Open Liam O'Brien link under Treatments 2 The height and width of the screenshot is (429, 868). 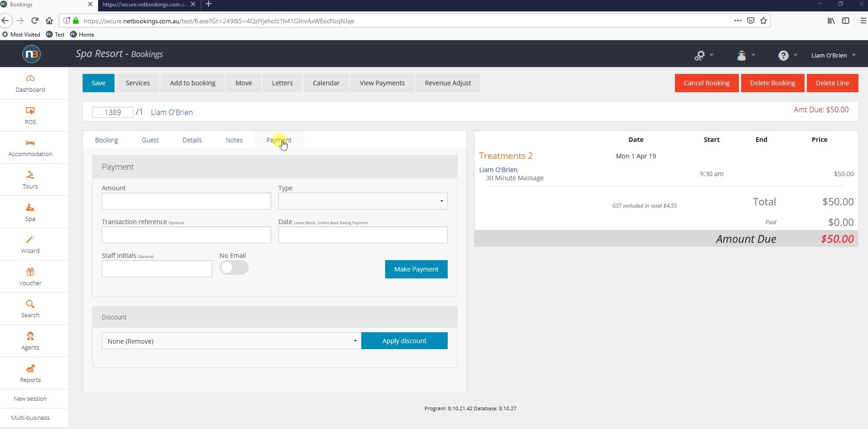498,170
